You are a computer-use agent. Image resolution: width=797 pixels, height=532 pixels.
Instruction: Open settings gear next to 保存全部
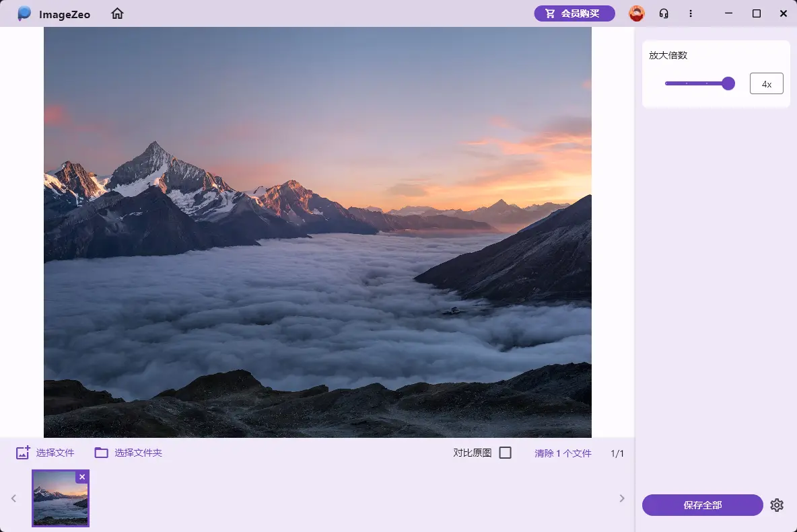pyautogui.click(x=777, y=505)
